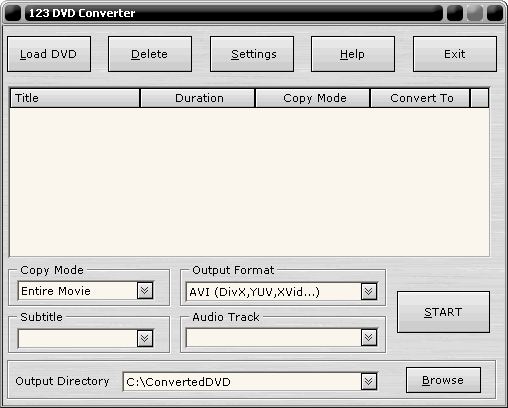The width and height of the screenshot is (508, 408).
Task: Click the Exit button
Action: tap(455, 54)
